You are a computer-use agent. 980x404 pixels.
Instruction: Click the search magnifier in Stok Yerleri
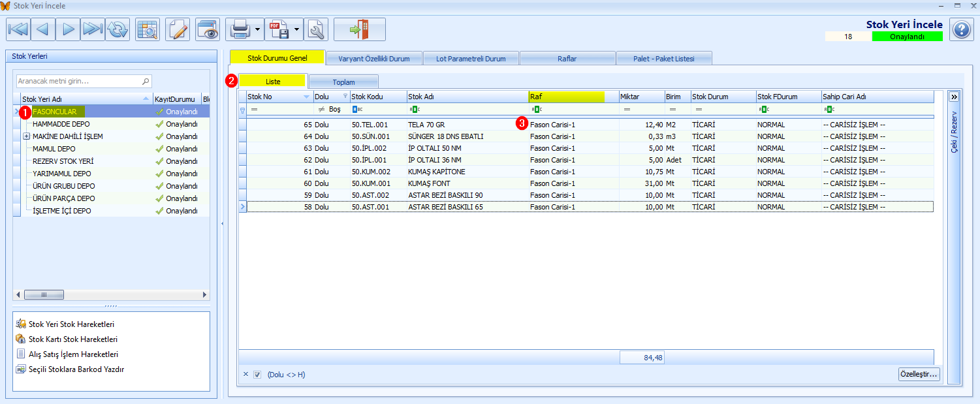coord(146,82)
